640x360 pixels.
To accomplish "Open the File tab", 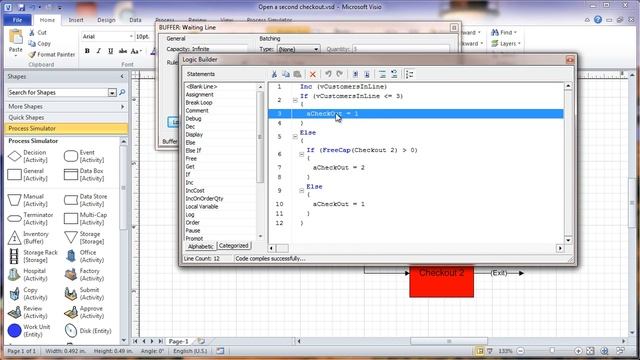I will click(x=18, y=20).
